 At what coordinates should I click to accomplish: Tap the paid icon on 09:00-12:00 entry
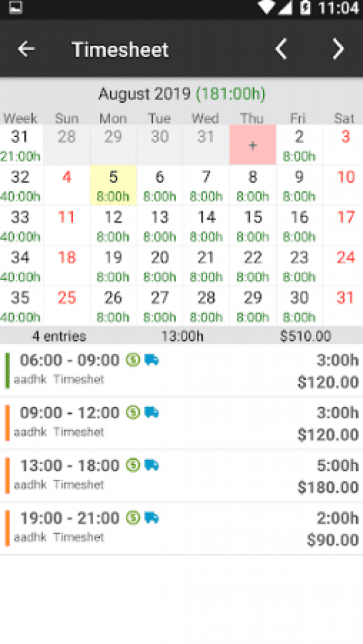pos(133,413)
